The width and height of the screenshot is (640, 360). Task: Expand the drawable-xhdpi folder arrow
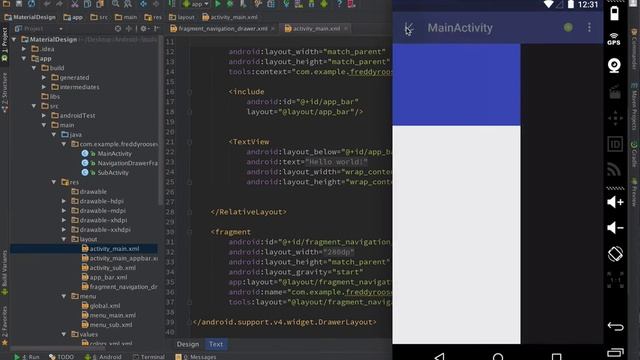(x=64, y=220)
